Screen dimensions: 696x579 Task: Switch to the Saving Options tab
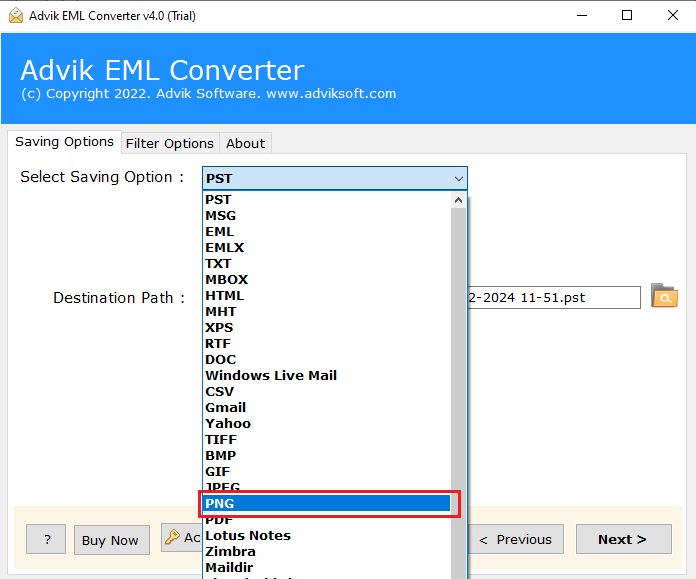pos(64,142)
